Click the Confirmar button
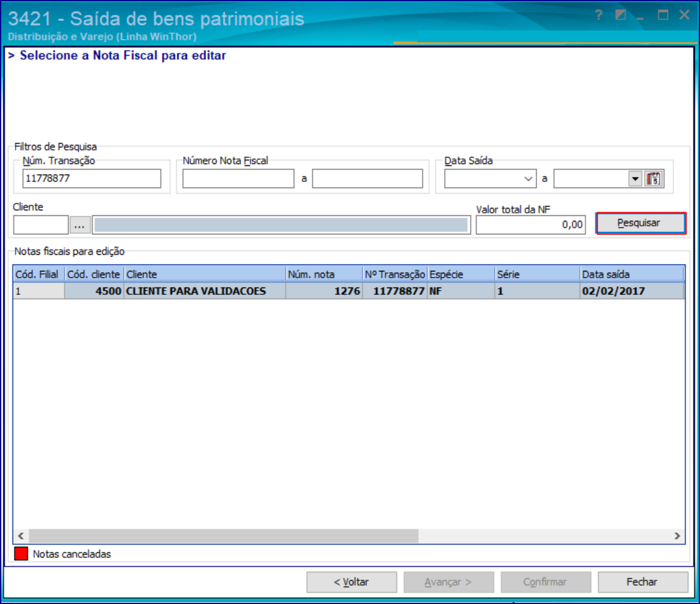Viewport: 700px width, 604px height. [x=546, y=582]
